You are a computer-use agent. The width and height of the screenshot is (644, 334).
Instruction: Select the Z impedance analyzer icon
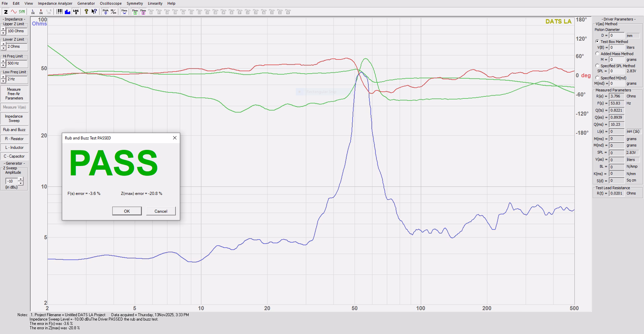tap(6, 12)
